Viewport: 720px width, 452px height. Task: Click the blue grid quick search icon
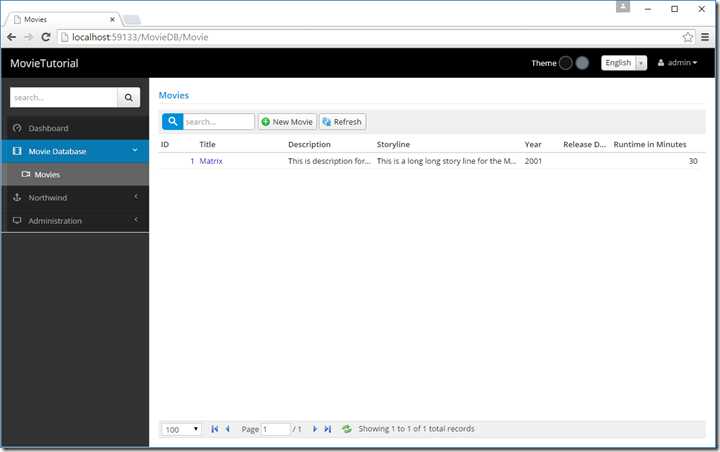173,122
